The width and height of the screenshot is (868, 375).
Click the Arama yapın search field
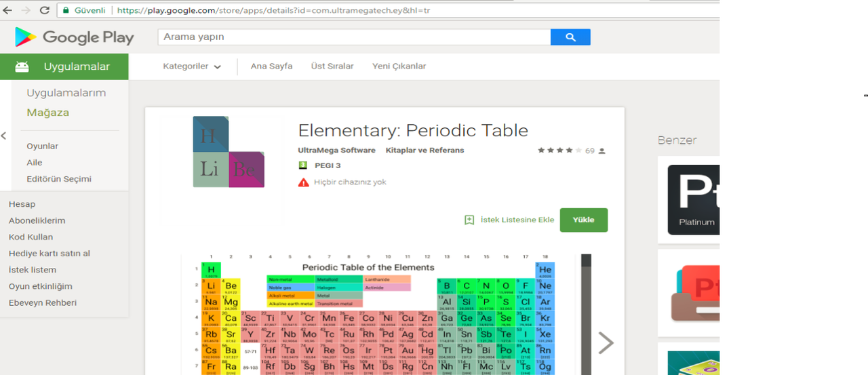[353, 37]
